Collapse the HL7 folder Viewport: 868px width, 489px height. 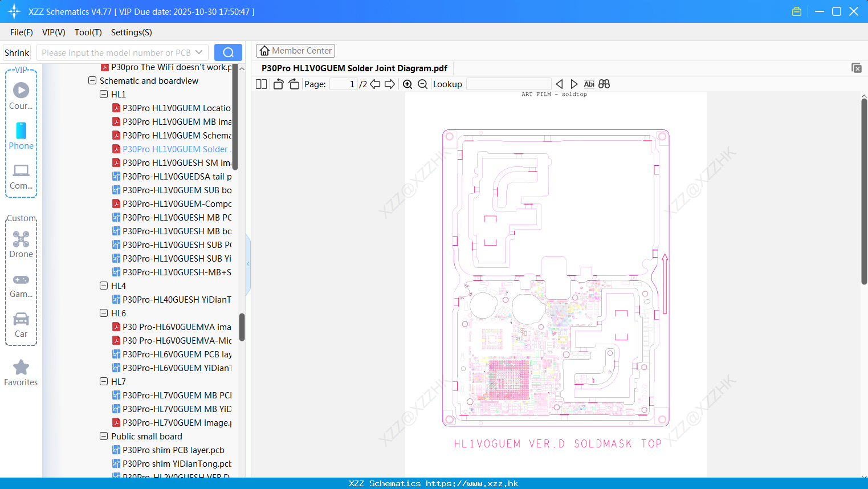(104, 382)
